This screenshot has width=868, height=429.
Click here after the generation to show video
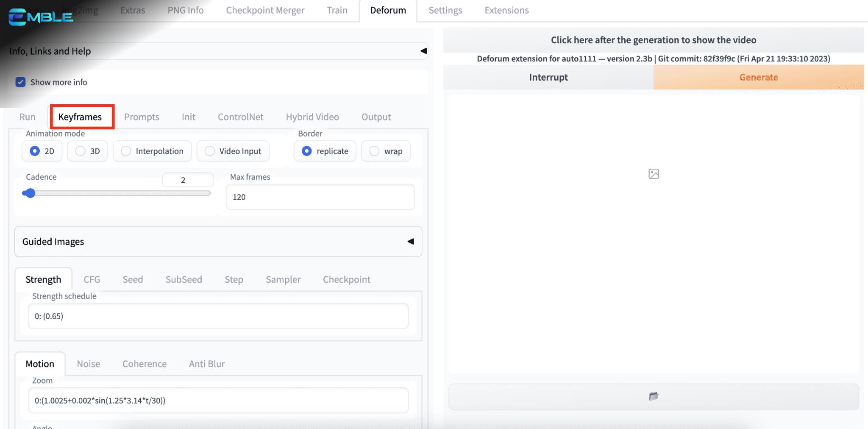pyautogui.click(x=654, y=40)
